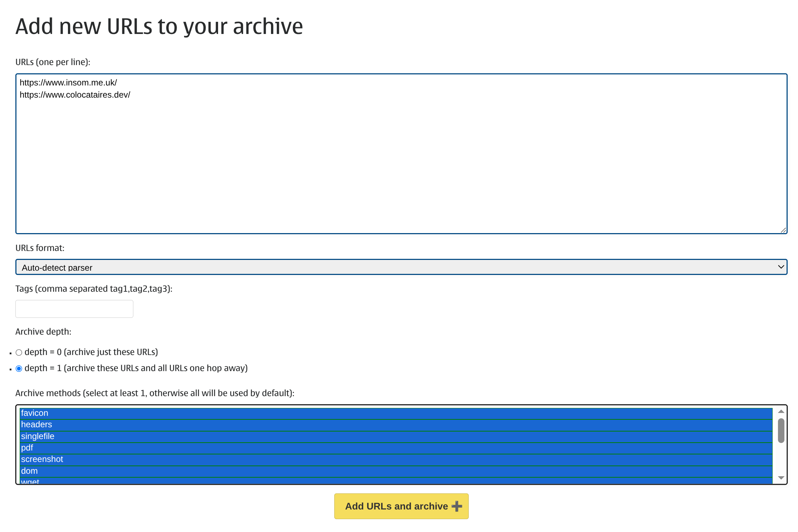Select depth = 0 radio option
This screenshot has width=798, height=532.
click(x=19, y=353)
